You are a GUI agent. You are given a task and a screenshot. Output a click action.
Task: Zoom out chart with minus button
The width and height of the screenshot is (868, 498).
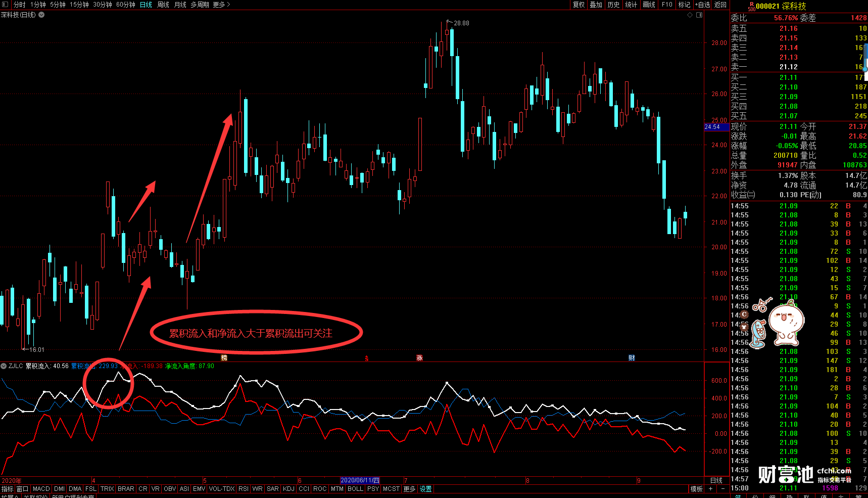723,489
